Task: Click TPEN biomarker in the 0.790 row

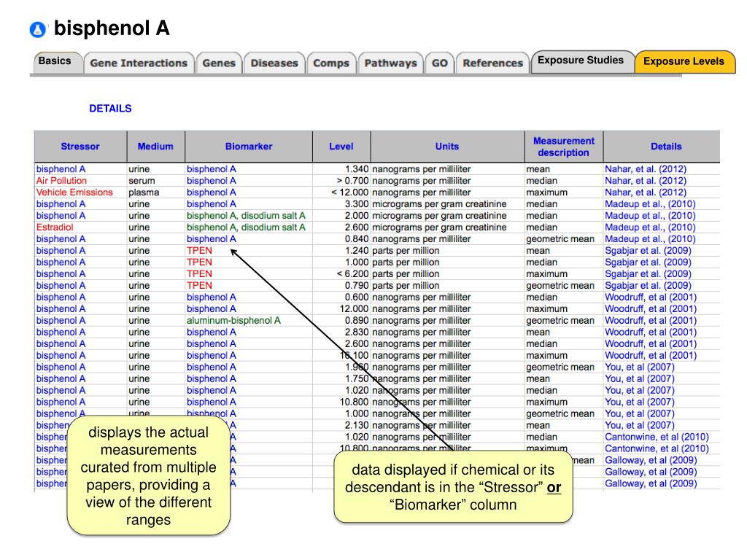Action: (x=199, y=286)
